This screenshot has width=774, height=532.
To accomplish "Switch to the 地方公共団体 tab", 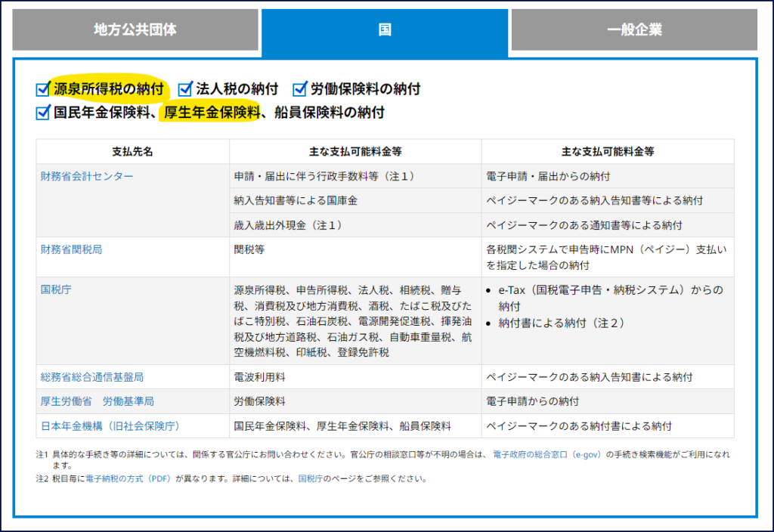I will tap(135, 30).
